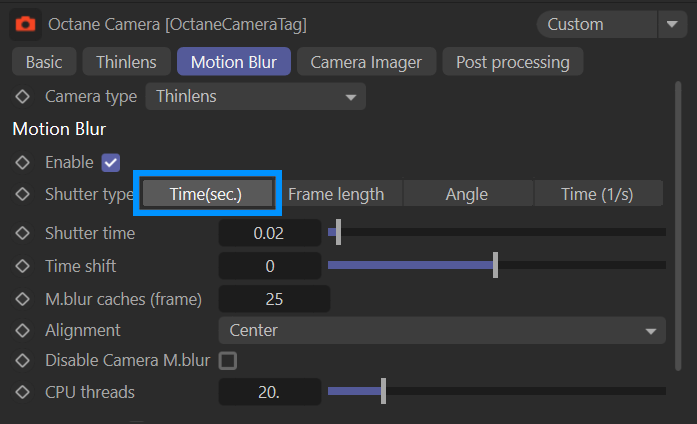697x424 pixels.
Task: Open the Camera type Thinlens dropdown
Action: [256, 97]
